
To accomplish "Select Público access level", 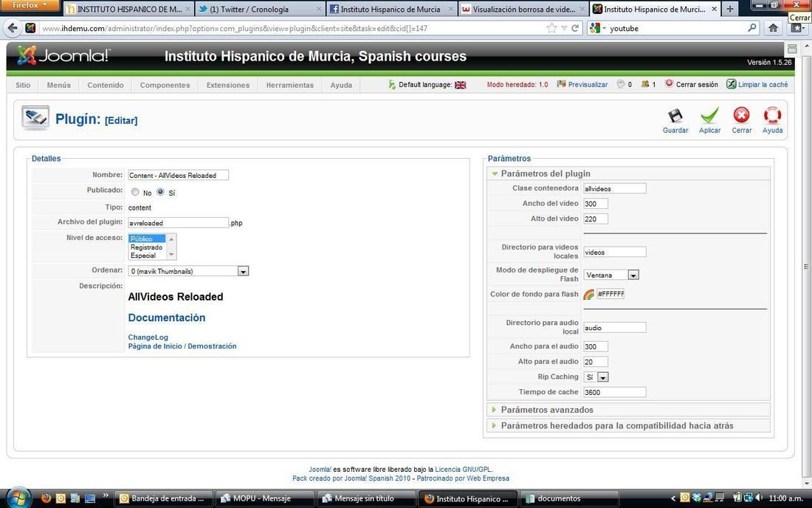I will (x=147, y=238).
